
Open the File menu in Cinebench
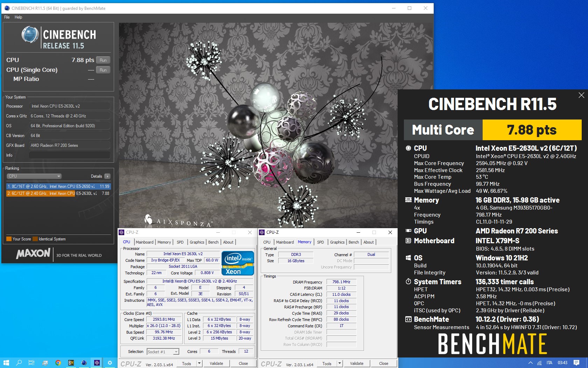point(7,17)
